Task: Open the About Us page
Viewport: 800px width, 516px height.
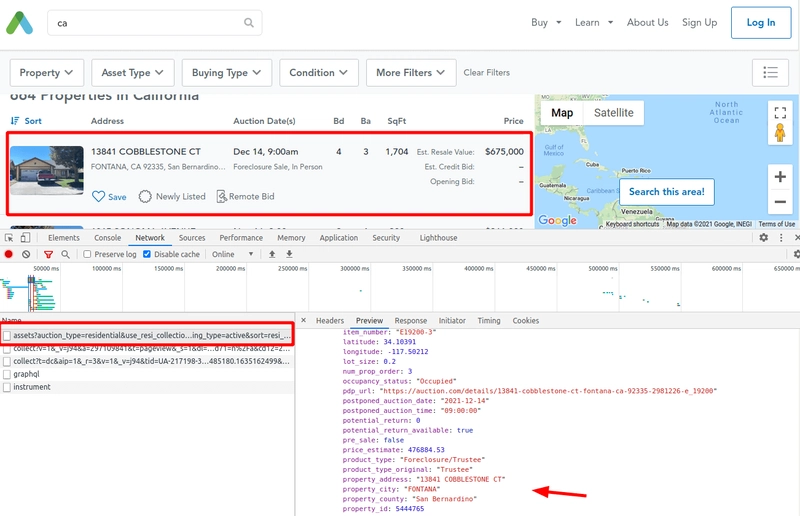Action: tap(647, 22)
